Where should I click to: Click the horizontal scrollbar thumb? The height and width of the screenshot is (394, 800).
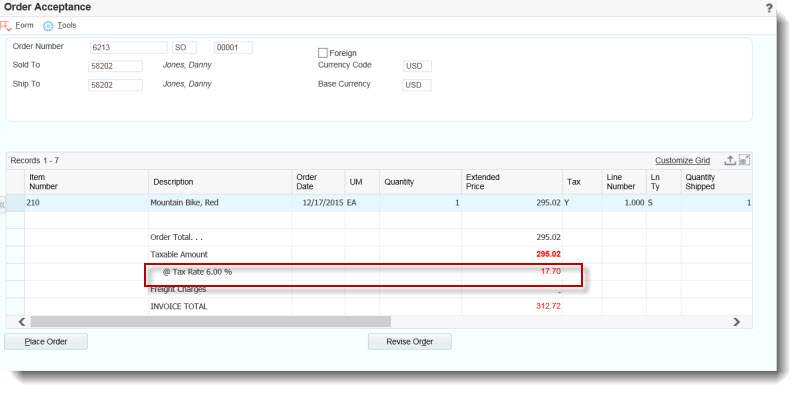point(210,322)
